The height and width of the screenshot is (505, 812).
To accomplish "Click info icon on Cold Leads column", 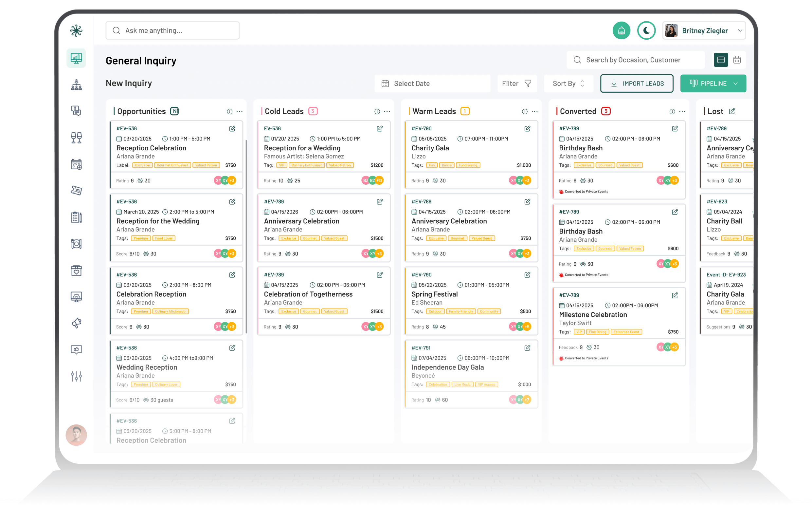I will (x=377, y=112).
